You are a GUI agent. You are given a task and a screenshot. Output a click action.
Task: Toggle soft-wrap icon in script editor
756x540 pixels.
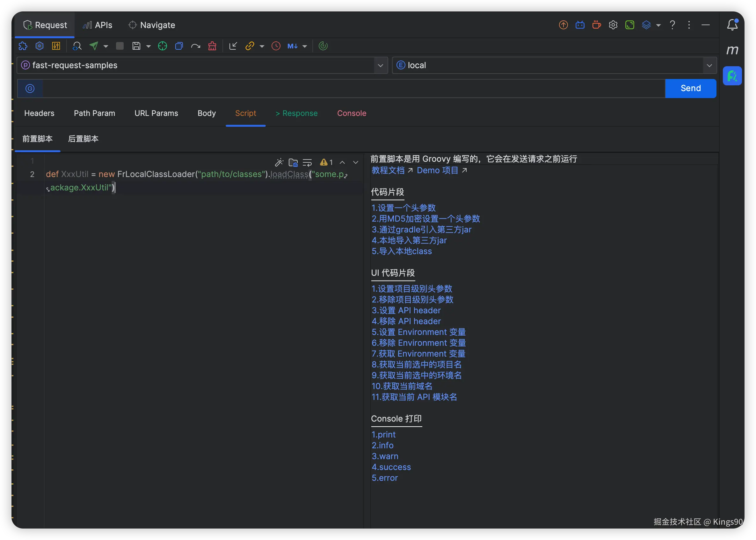(307, 162)
